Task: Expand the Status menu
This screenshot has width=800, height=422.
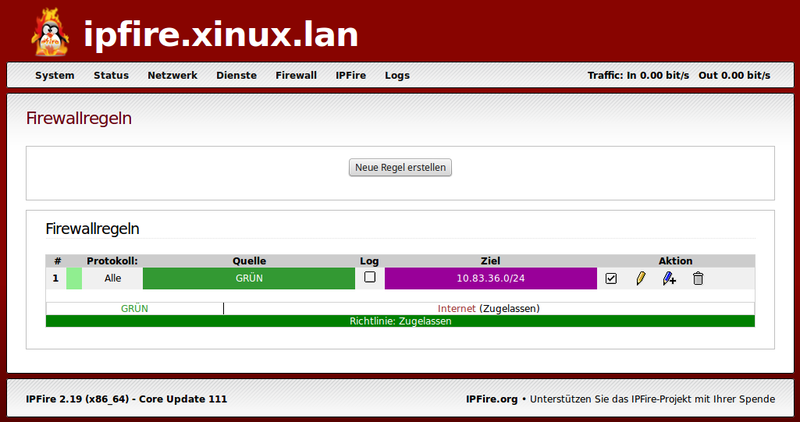Action: coord(111,75)
